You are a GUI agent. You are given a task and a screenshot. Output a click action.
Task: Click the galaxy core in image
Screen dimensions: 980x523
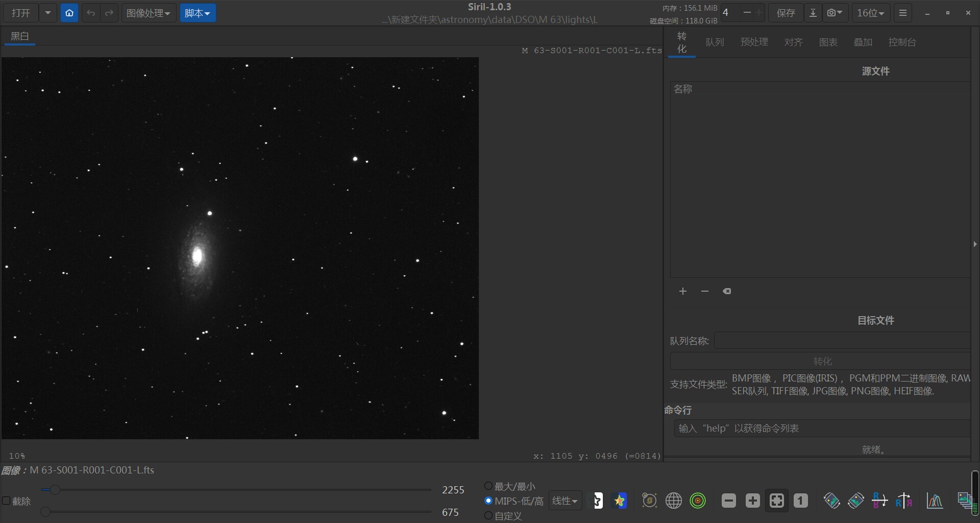click(197, 256)
